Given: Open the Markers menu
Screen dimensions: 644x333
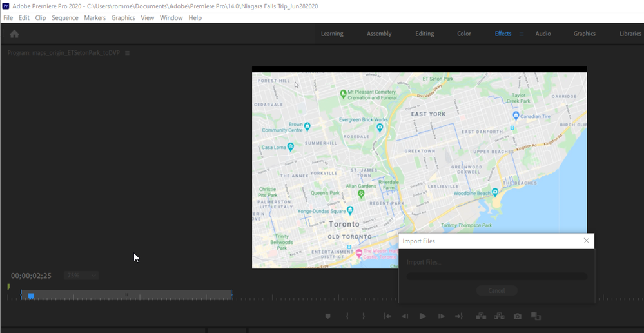Looking at the screenshot, I should (x=95, y=17).
